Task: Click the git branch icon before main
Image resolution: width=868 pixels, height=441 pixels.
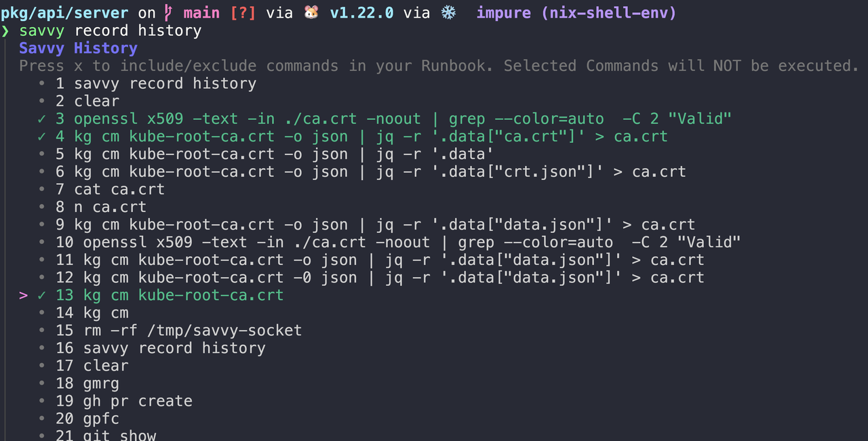Action: (170, 13)
